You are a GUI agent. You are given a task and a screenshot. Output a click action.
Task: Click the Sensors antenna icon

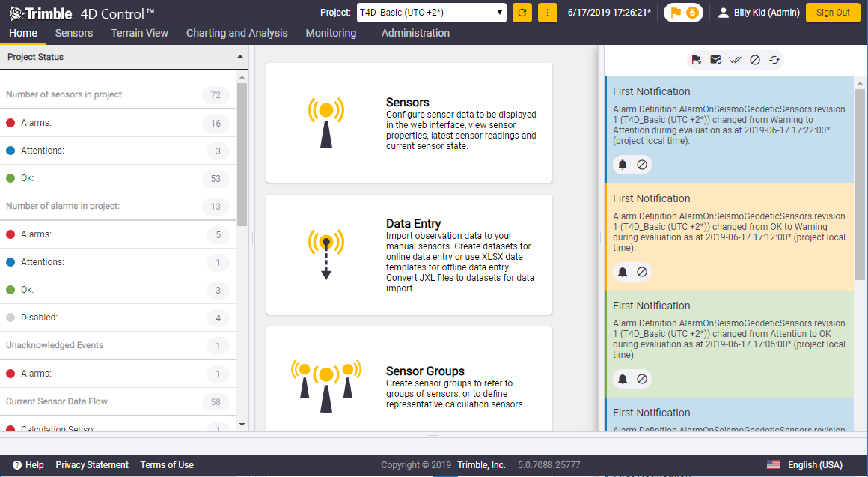click(326, 123)
